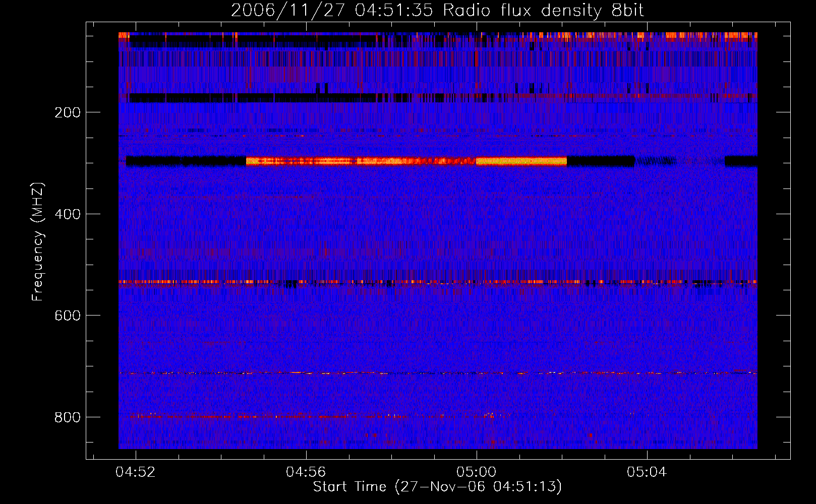Viewport: 816px width, 504px height.
Task: Click the 04:56 time tick label
Action: click(306, 472)
